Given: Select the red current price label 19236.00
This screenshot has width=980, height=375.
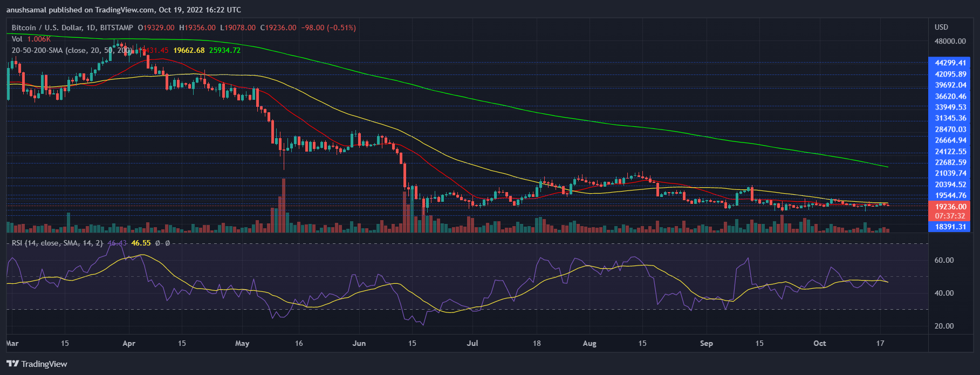Looking at the screenshot, I should tap(950, 207).
